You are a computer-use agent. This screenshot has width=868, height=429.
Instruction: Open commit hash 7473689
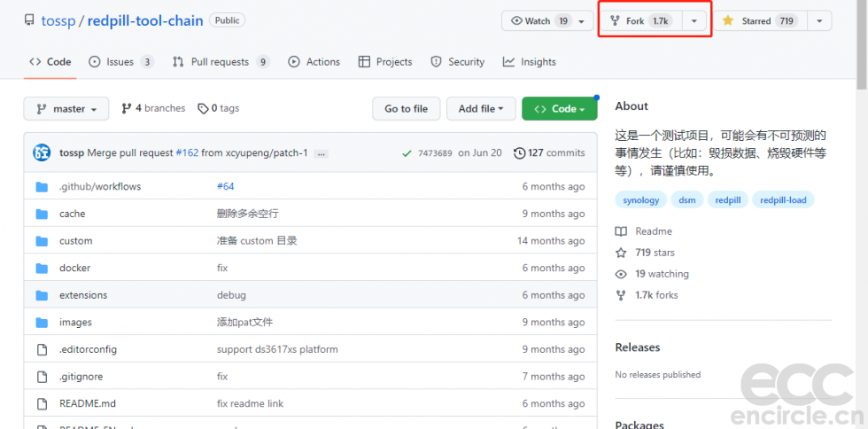[x=435, y=153]
